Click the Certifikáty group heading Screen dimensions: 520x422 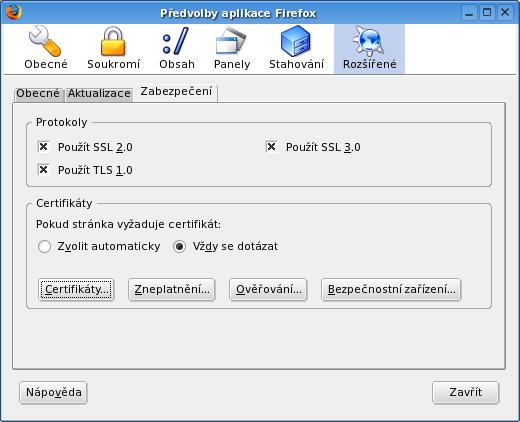pyautogui.click(x=64, y=203)
